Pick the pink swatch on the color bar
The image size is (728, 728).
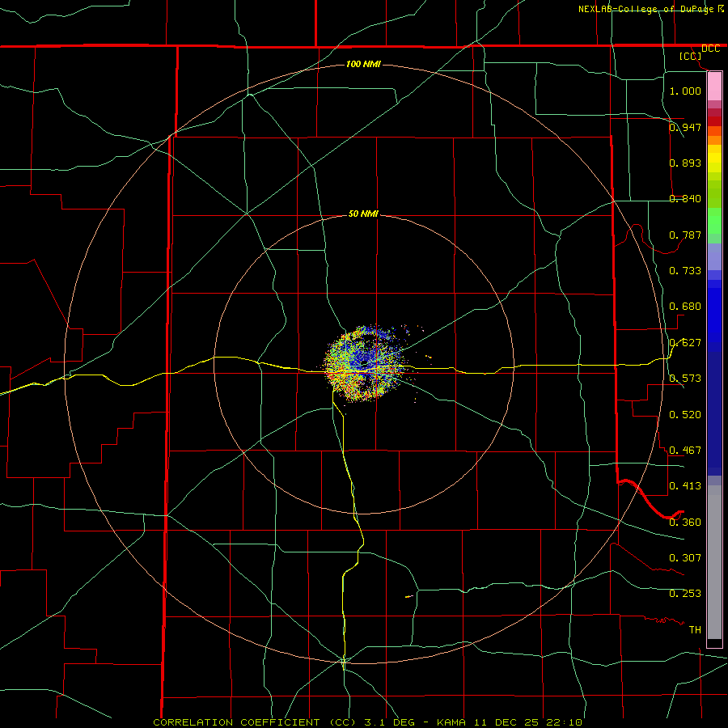pos(714,87)
